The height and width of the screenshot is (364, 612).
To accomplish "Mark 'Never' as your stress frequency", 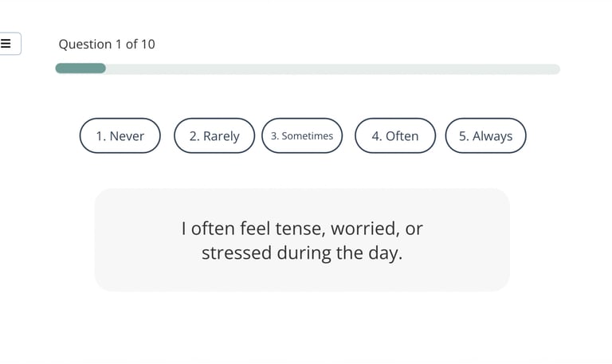I will tap(120, 135).
